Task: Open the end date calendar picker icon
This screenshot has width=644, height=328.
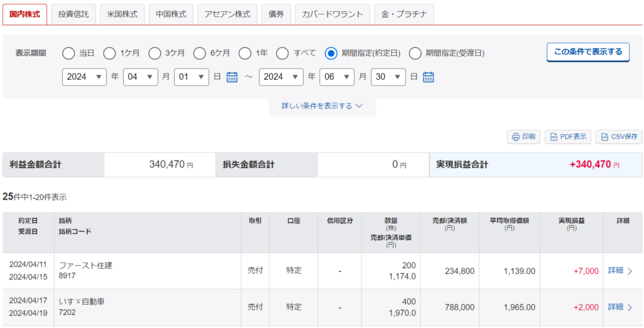Action: [x=428, y=77]
